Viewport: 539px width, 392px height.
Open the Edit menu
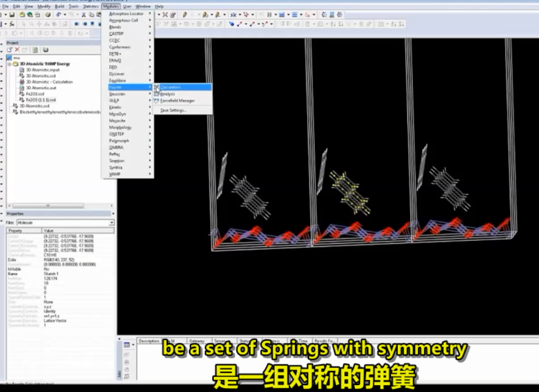pos(16,6)
